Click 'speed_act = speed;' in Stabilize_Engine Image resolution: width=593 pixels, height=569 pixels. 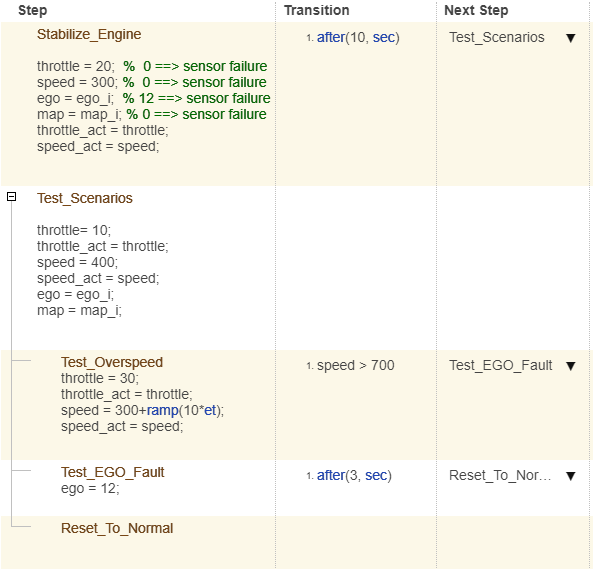point(98,146)
